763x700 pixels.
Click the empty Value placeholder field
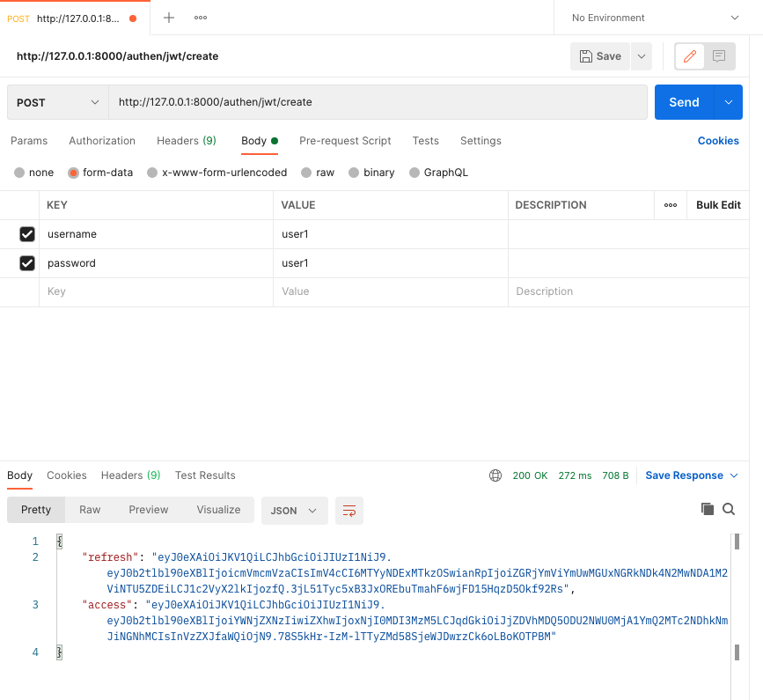coord(390,292)
